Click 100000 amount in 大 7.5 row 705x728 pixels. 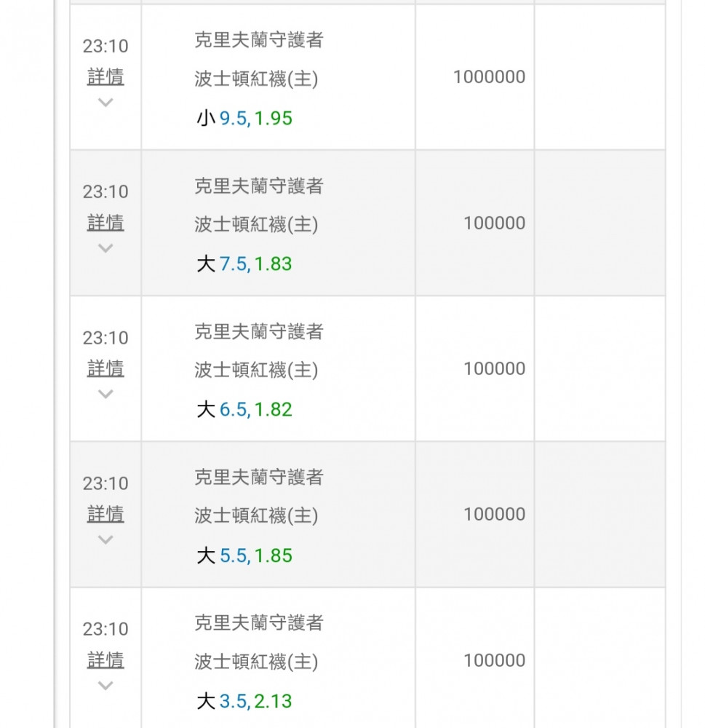(494, 223)
